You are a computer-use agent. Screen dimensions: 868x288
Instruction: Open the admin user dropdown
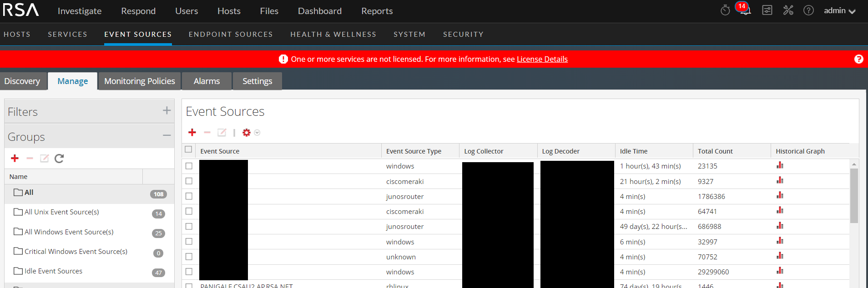(x=840, y=10)
